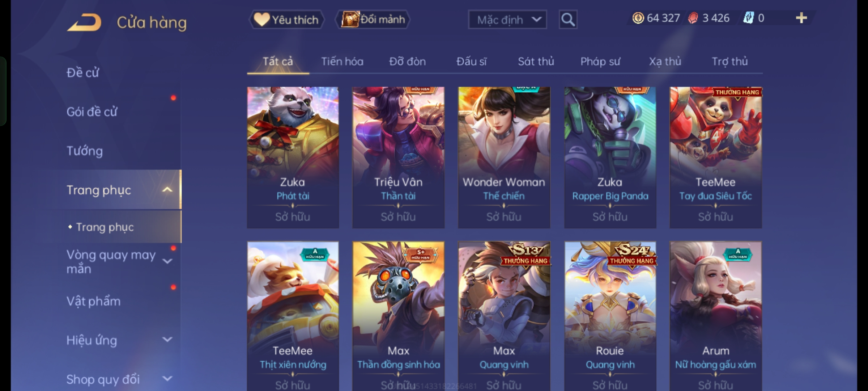
Task: Tap the red ruby currency icon
Action: click(x=693, y=18)
